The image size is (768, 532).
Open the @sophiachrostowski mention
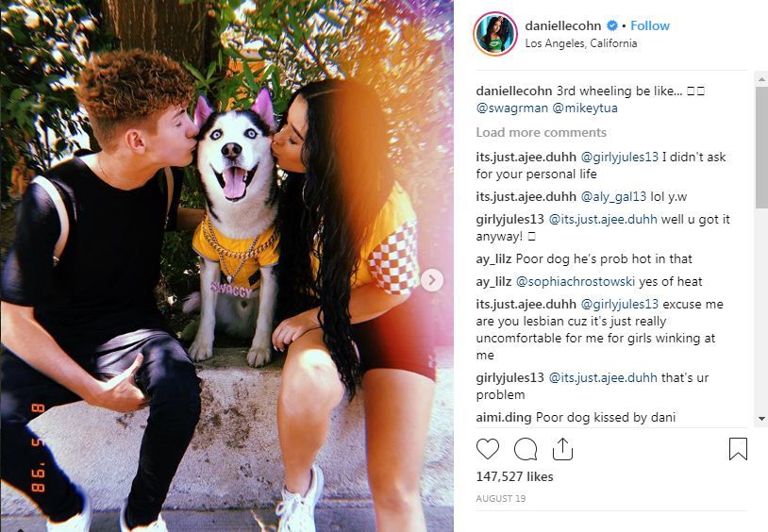tap(576, 281)
